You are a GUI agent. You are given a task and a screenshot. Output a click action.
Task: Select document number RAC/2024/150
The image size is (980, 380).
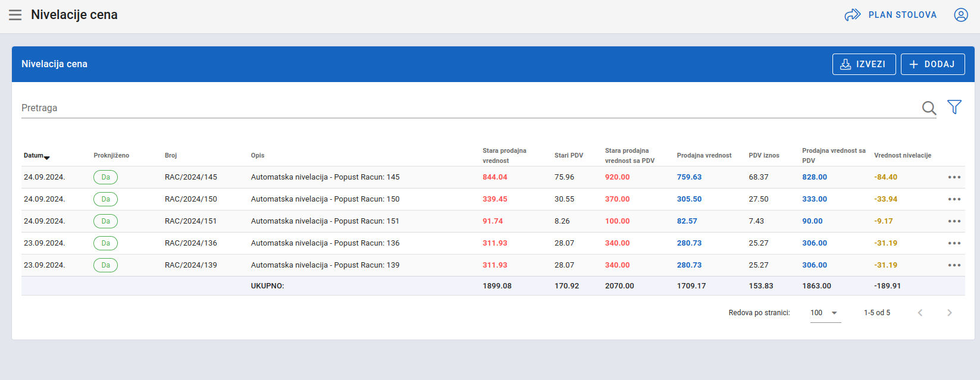point(191,199)
